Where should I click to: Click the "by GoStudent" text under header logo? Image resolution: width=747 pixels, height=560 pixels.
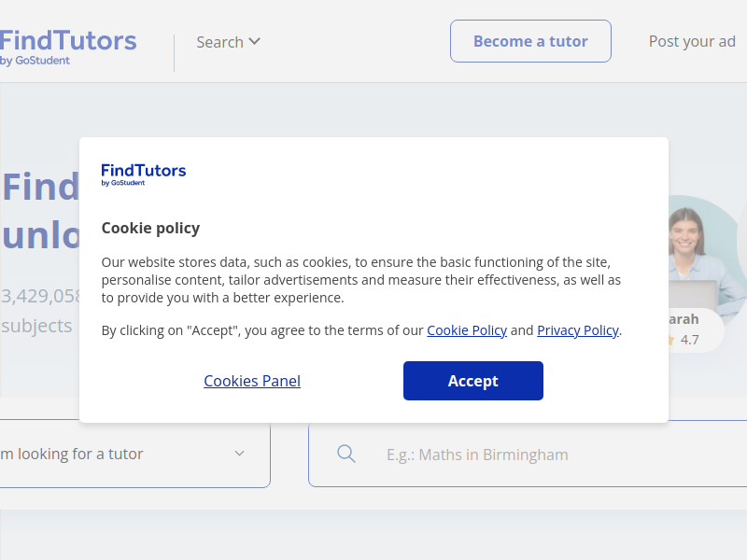(35, 61)
